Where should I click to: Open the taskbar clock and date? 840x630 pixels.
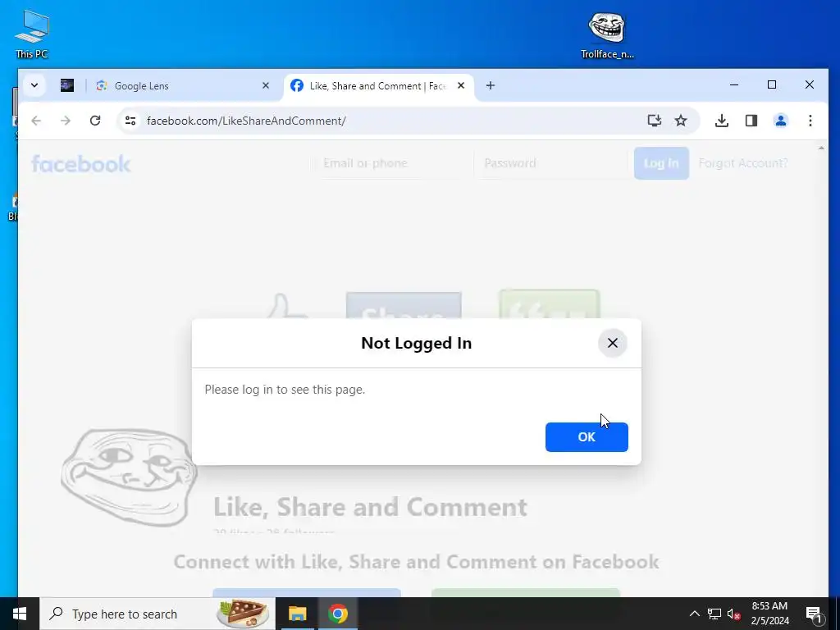tap(769, 614)
